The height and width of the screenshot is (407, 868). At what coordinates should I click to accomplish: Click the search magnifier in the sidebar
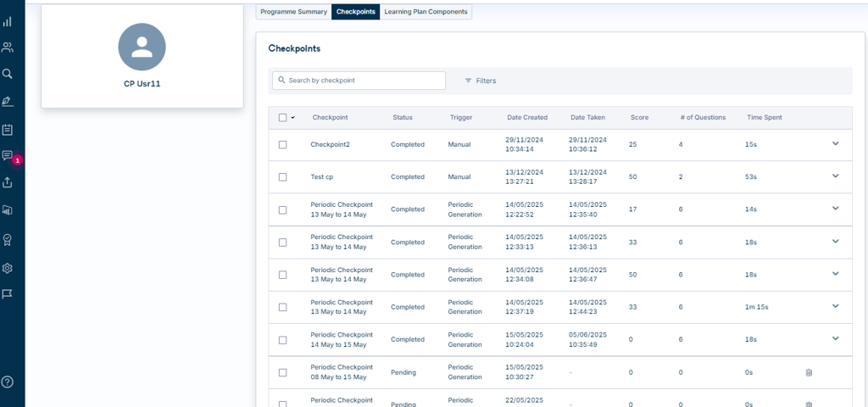(x=7, y=74)
